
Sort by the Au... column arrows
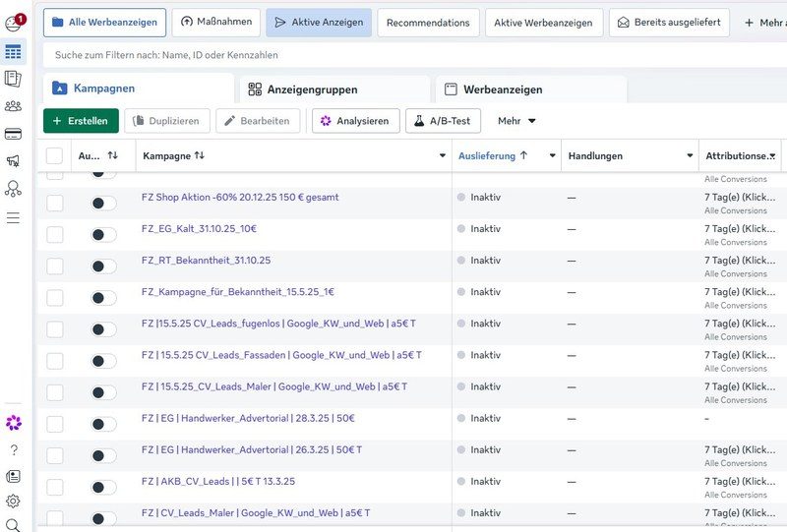113,155
